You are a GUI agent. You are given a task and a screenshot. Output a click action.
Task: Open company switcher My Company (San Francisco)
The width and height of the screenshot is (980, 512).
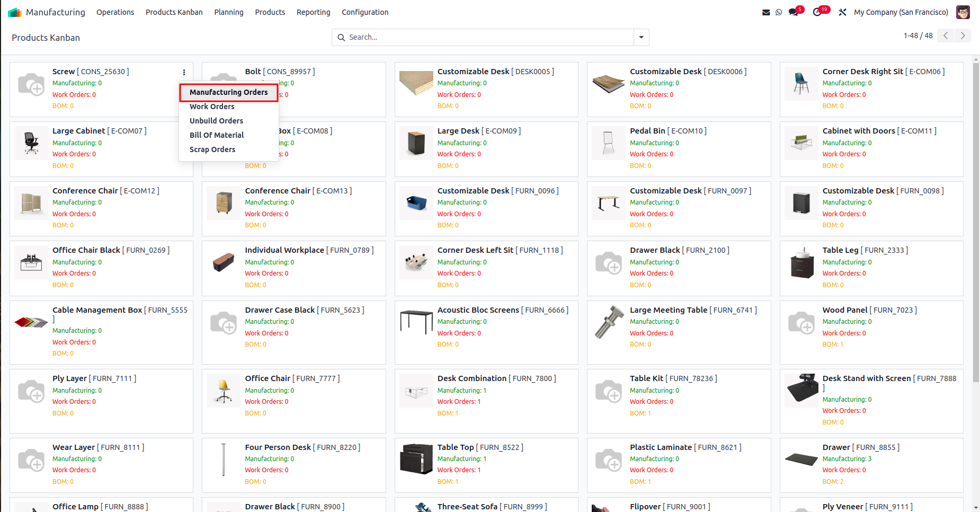tap(901, 12)
